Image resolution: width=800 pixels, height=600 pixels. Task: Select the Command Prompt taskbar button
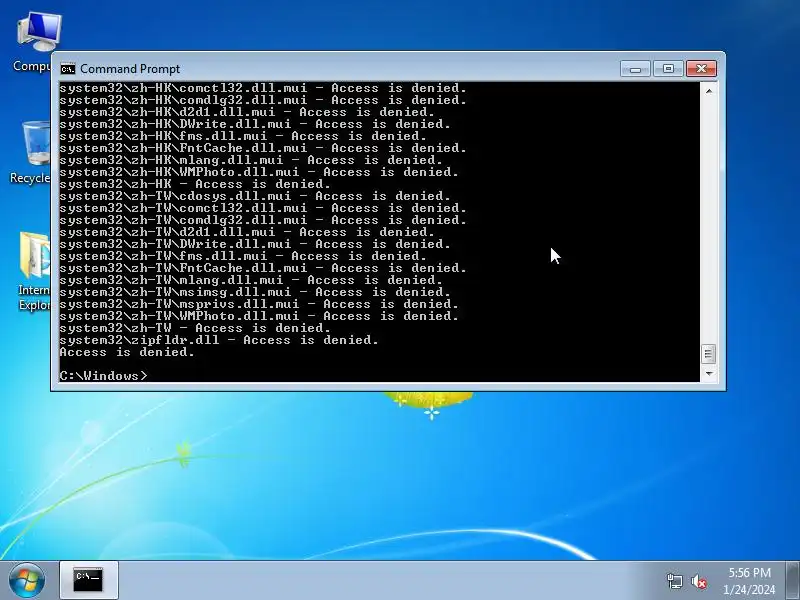tap(89, 580)
